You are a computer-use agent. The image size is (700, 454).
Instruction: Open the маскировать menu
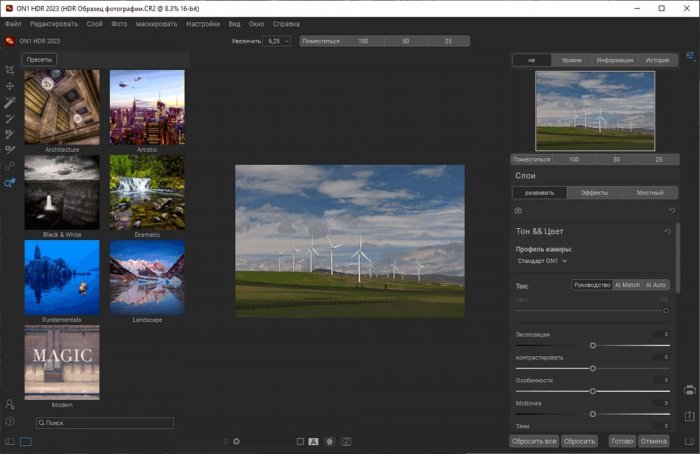pos(156,24)
